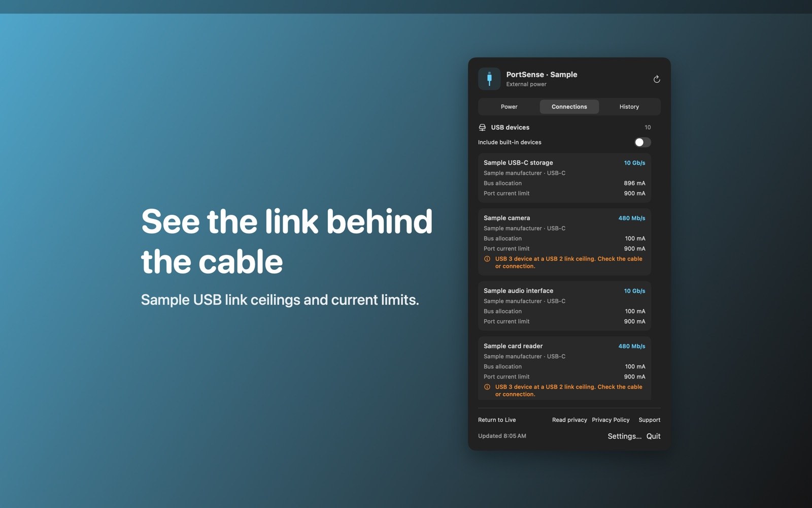Click the External power subtitle

tap(526, 84)
